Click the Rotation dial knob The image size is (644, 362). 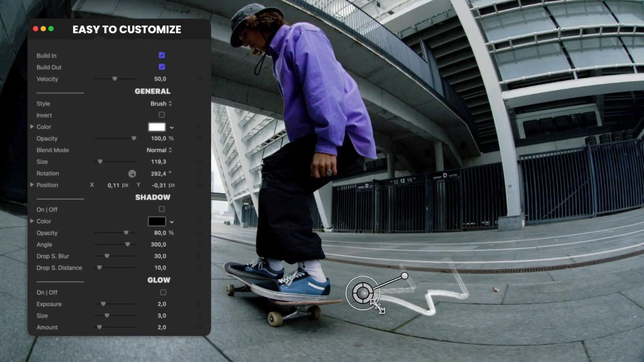(x=132, y=174)
